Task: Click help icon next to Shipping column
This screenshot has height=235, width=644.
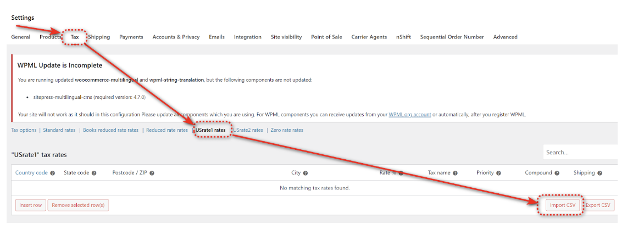Action: point(599,173)
